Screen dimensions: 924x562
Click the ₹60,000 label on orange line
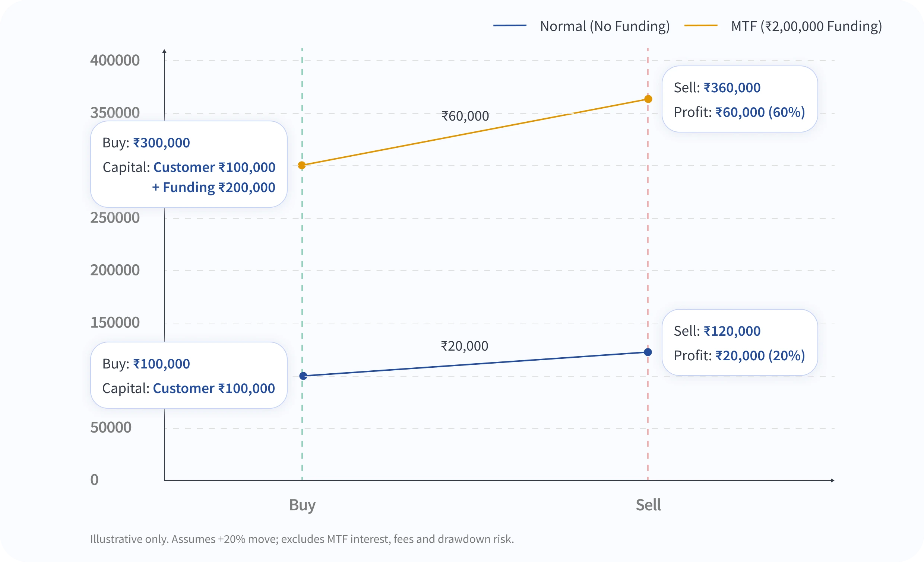465,116
